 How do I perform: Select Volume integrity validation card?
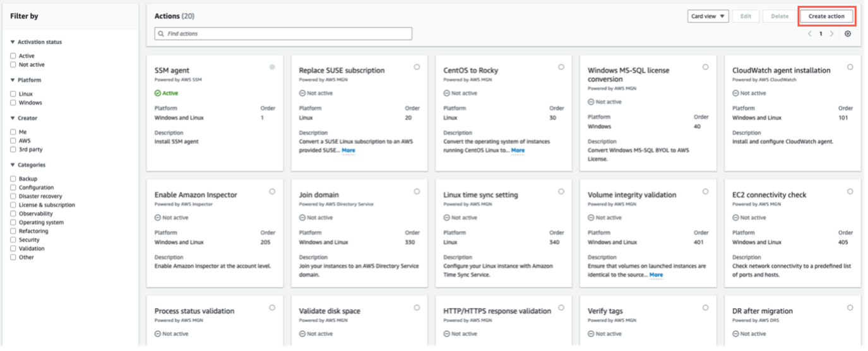pyautogui.click(x=706, y=191)
